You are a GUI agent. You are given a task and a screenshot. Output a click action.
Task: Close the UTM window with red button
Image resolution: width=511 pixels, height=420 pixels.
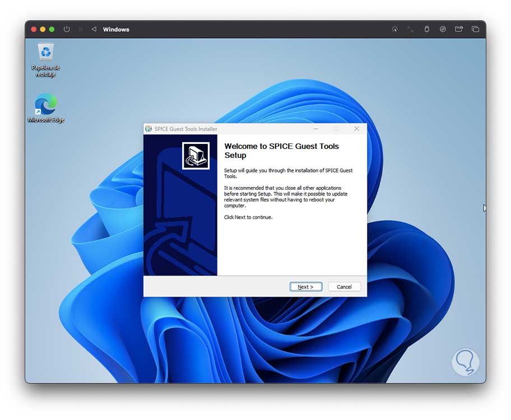(34, 29)
